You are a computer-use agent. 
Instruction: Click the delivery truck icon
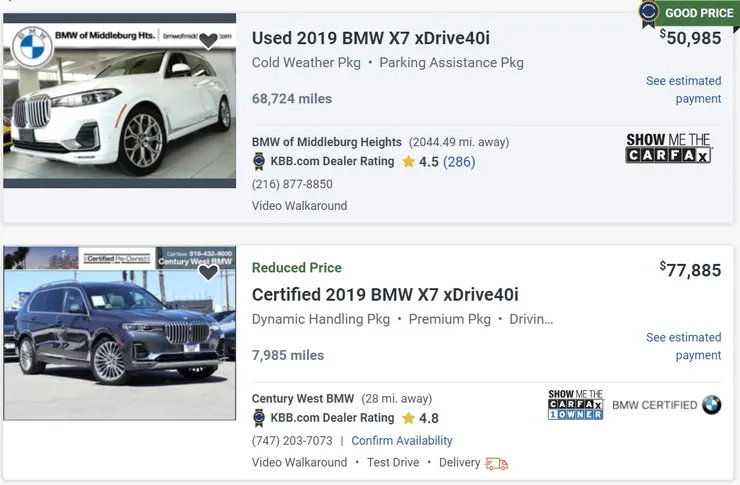[496, 463]
